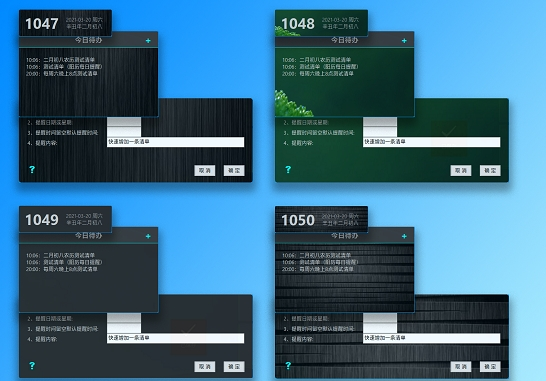Open help question mark in skin 1047 dialog
Viewport: 546px width, 381px height.
click(32, 170)
